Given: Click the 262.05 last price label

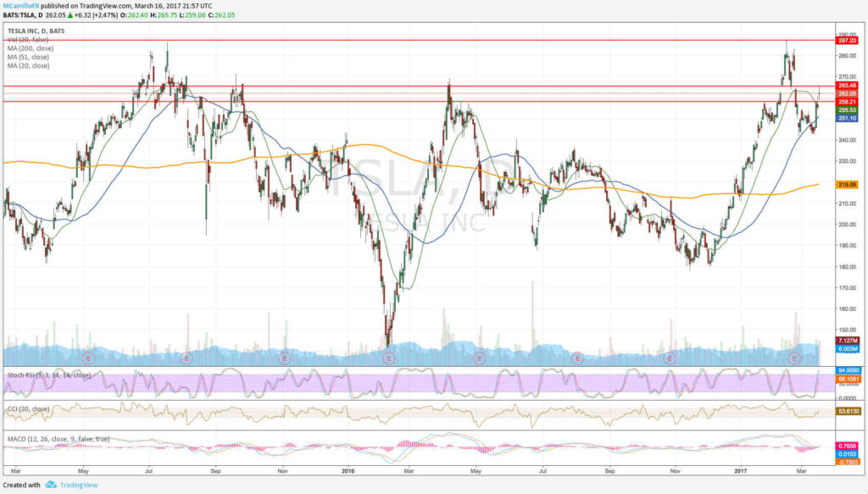Looking at the screenshot, I should [847, 93].
